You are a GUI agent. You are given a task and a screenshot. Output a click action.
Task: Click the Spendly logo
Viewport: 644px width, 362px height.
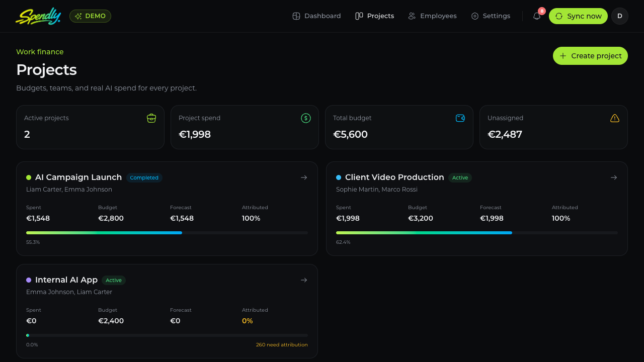[38, 16]
